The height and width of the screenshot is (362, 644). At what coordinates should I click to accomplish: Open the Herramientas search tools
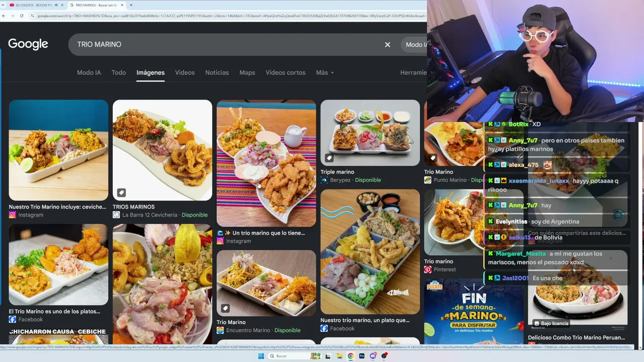[414, 72]
